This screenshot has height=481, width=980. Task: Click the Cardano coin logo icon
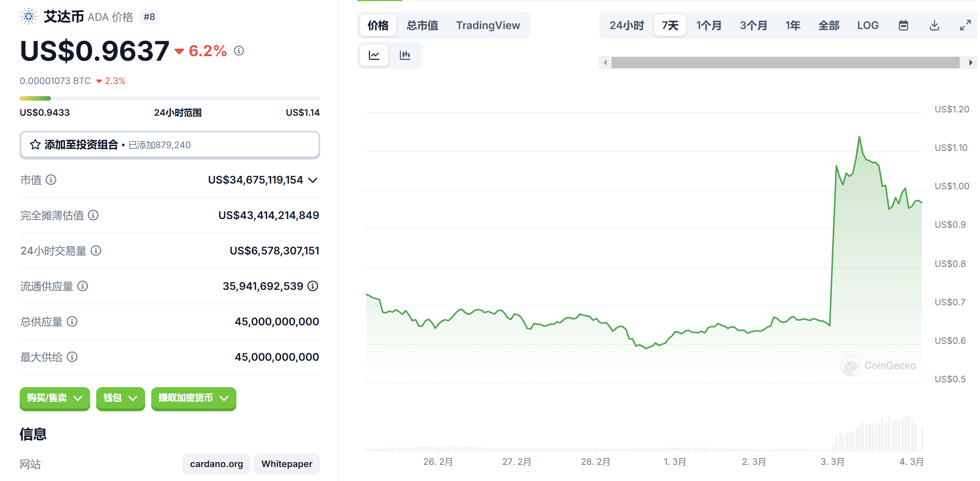pos(29,17)
